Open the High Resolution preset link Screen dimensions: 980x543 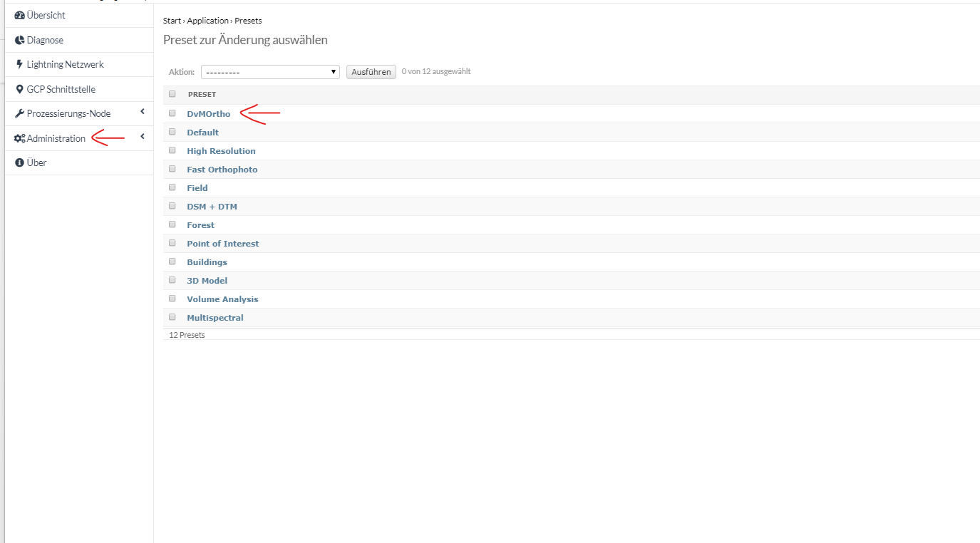coord(221,151)
